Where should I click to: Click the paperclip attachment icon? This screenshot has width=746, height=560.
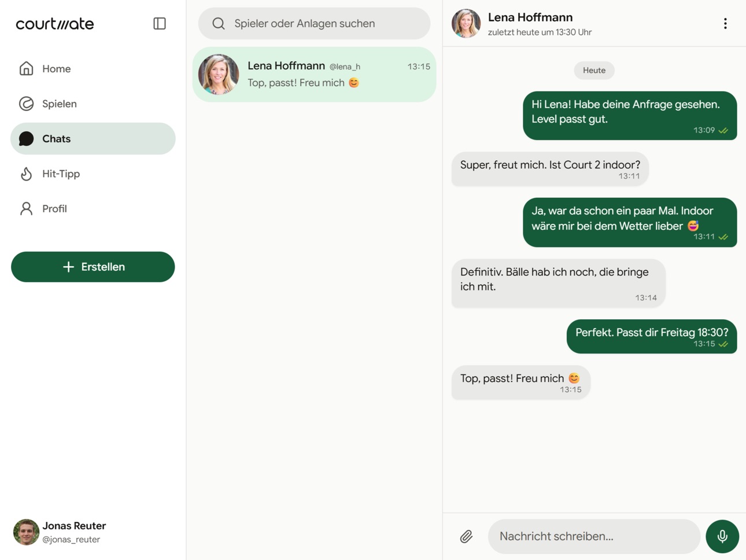466,536
